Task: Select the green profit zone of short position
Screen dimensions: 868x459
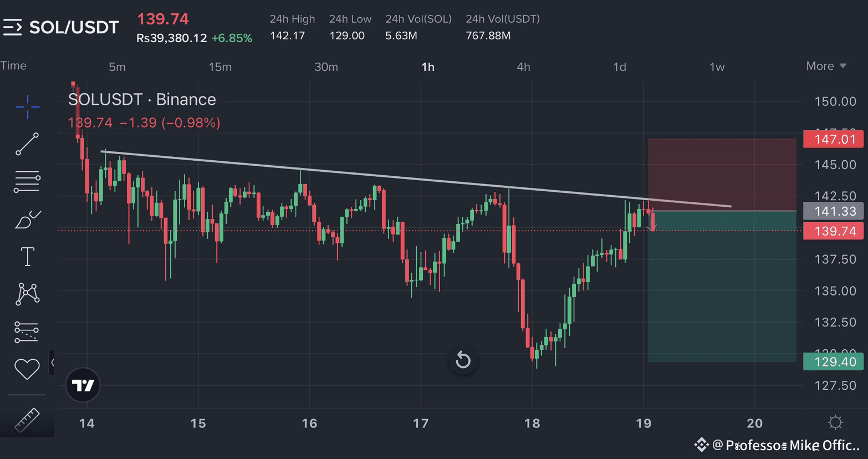Action: (x=722, y=287)
